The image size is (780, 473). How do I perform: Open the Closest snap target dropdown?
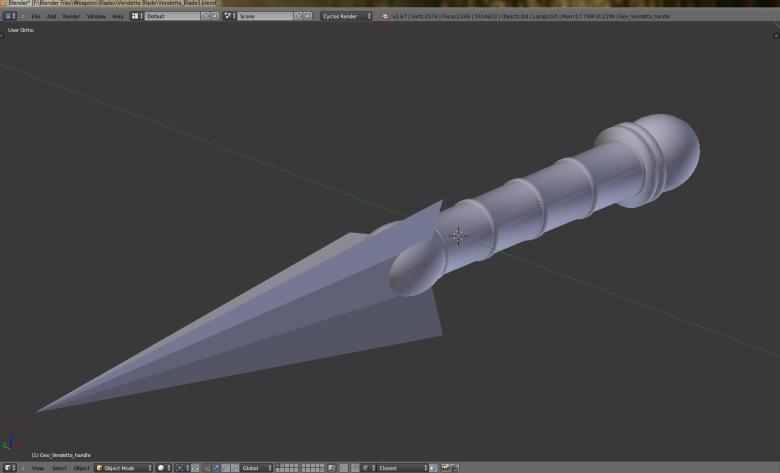401,468
